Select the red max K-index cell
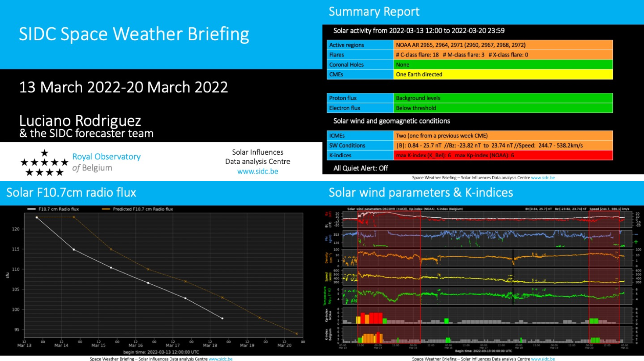 [503, 155]
